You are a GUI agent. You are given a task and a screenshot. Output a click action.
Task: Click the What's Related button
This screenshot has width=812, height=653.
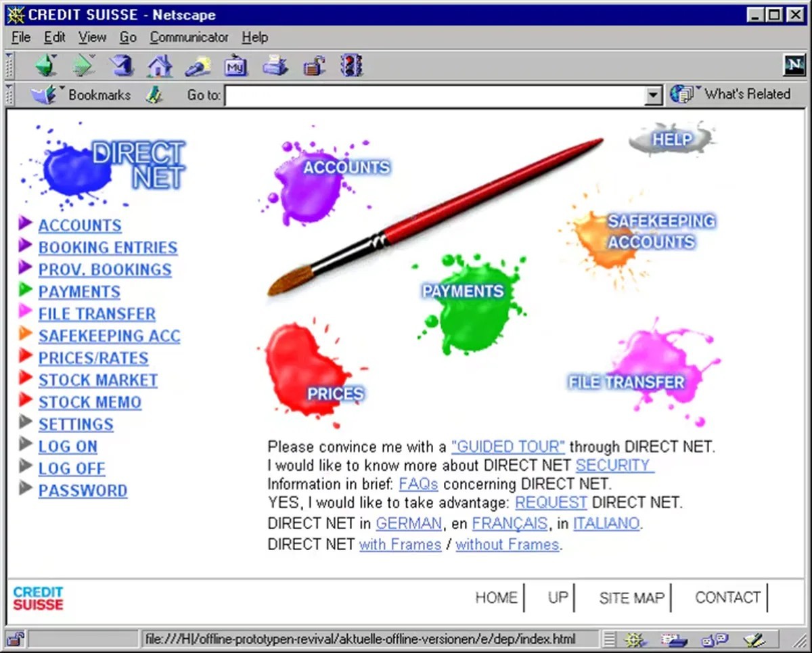coord(730,95)
